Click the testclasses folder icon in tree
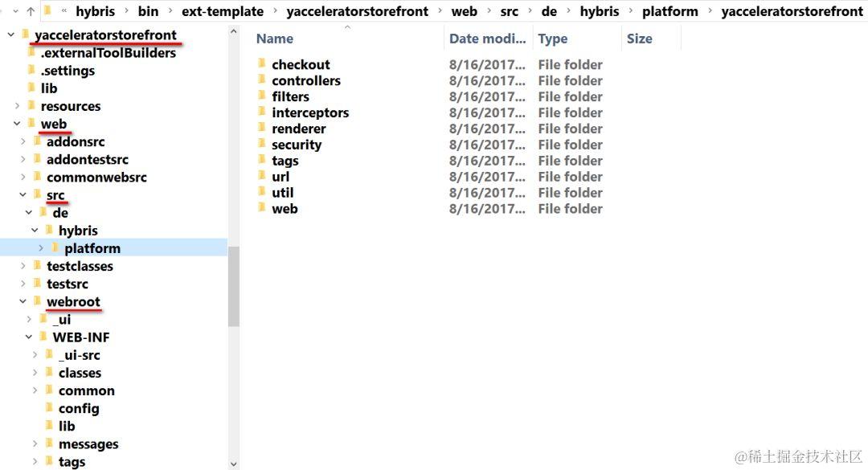This screenshot has width=868, height=470. pos(37,266)
